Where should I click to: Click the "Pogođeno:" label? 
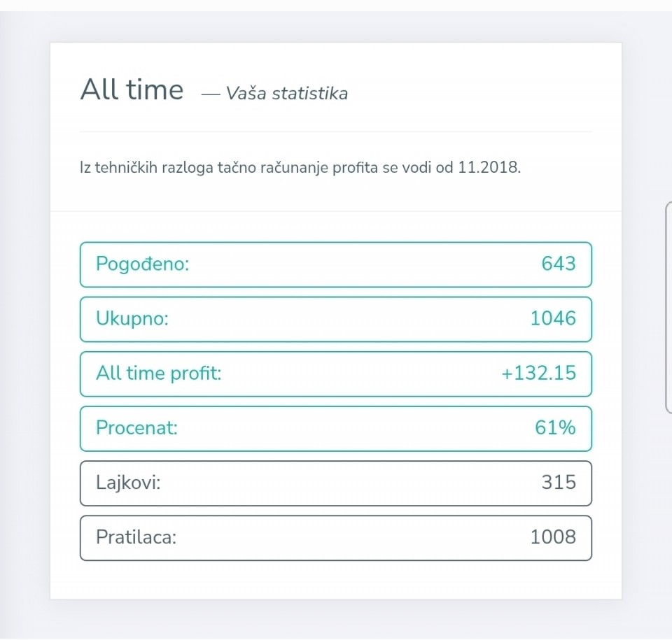click(143, 264)
